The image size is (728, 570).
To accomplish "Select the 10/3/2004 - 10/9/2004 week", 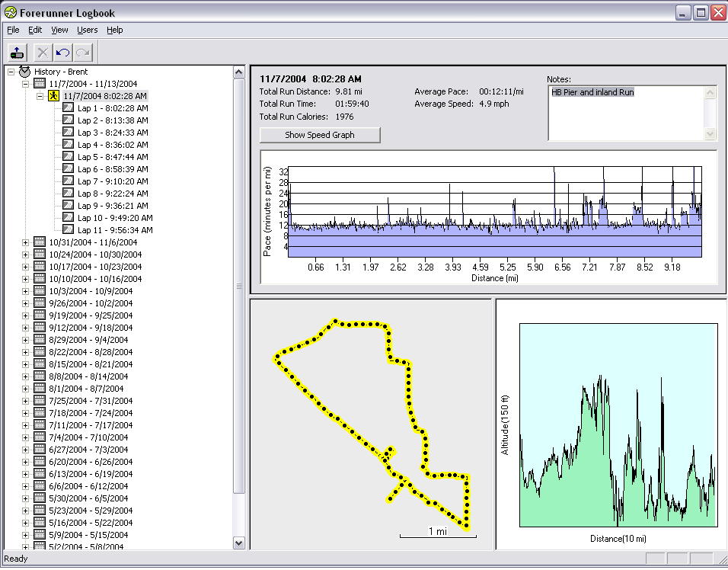I will tap(91, 291).
